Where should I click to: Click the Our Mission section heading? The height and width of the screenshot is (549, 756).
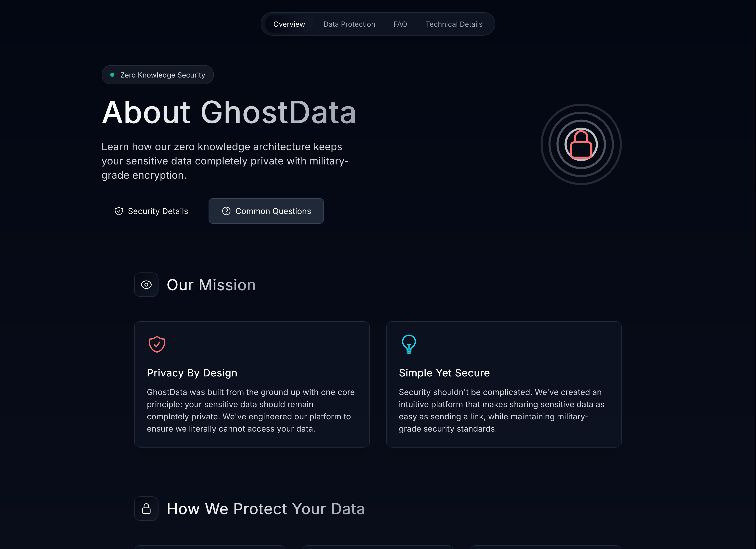pos(211,285)
